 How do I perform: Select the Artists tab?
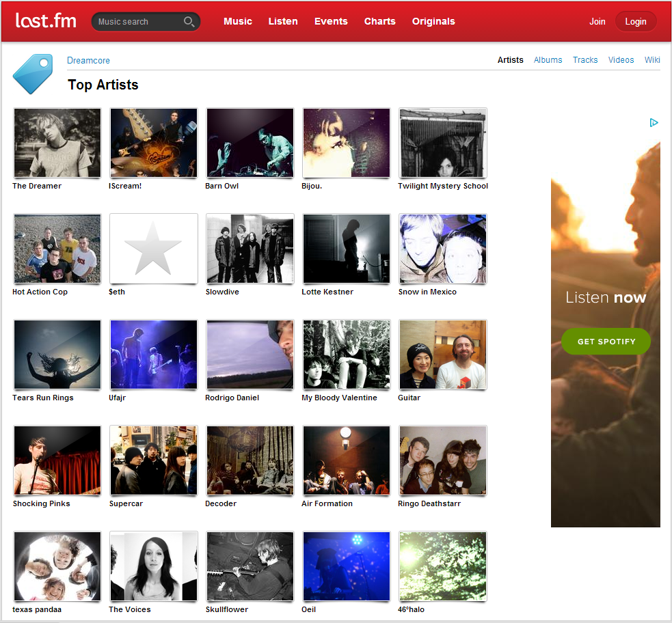coord(510,60)
